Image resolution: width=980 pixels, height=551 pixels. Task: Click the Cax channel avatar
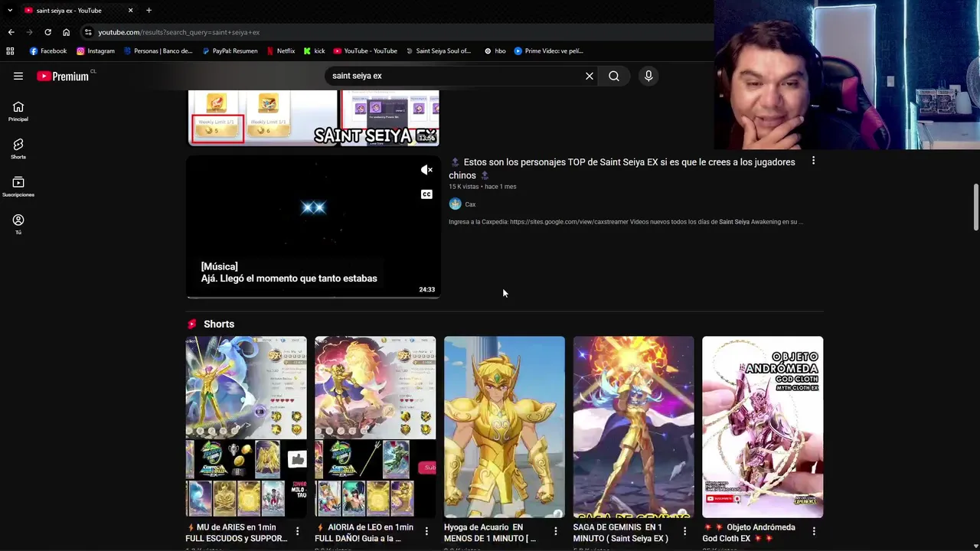[x=455, y=204]
